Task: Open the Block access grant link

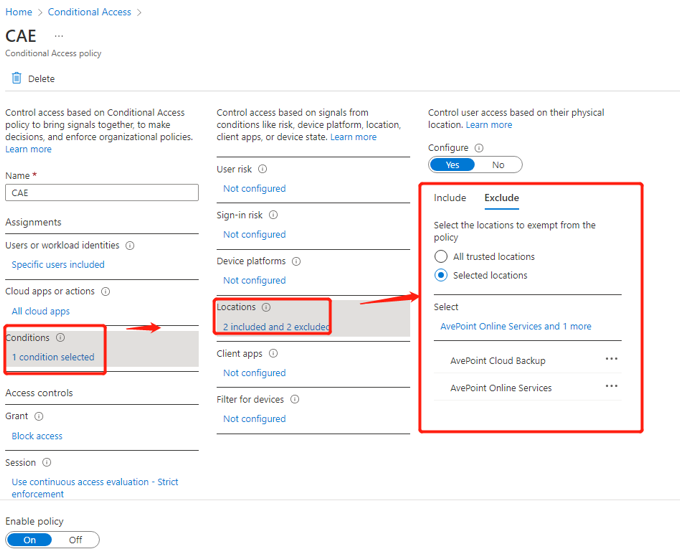Action: coord(37,436)
